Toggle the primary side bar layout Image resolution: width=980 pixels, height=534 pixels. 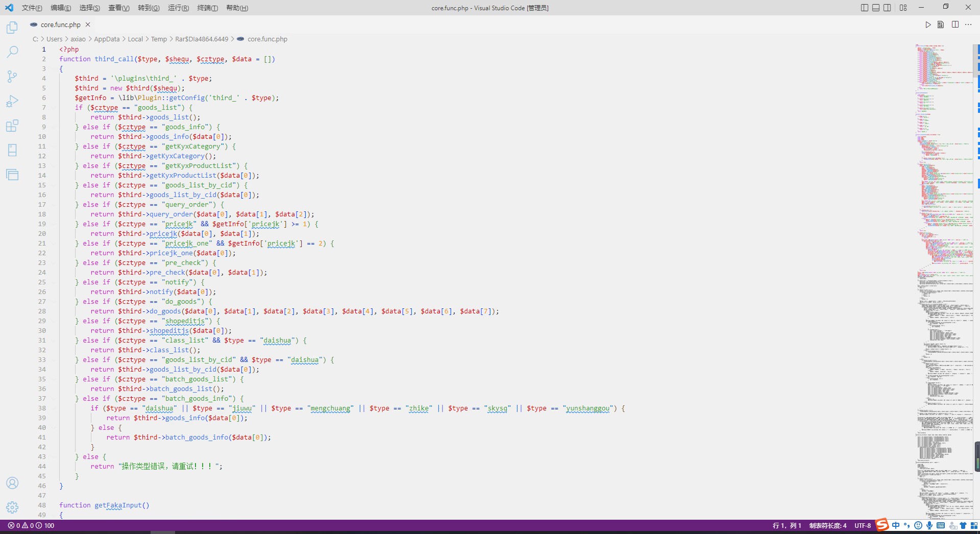pyautogui.click(x=864, y=8)
